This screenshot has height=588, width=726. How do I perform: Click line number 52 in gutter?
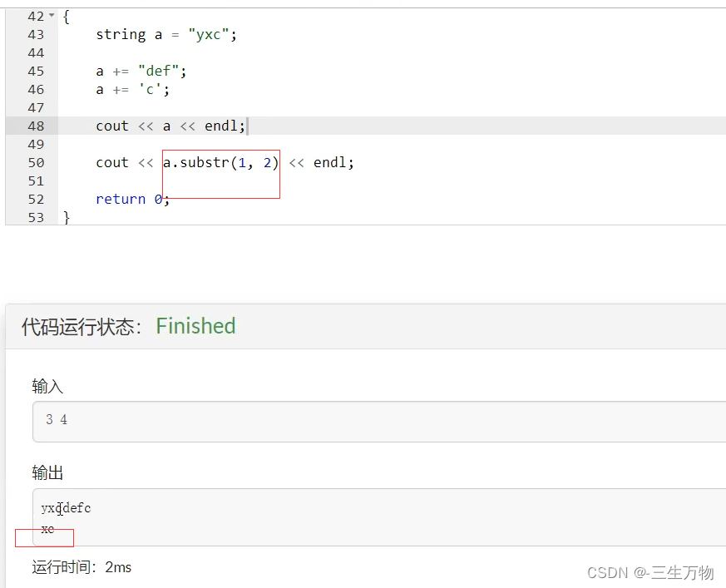[x=36, y=199]
